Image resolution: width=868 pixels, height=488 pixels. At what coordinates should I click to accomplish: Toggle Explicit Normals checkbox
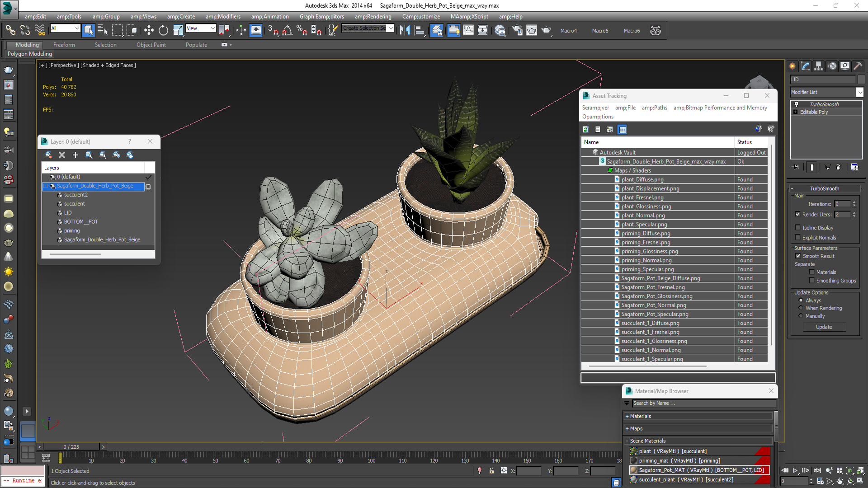[798, 238]
